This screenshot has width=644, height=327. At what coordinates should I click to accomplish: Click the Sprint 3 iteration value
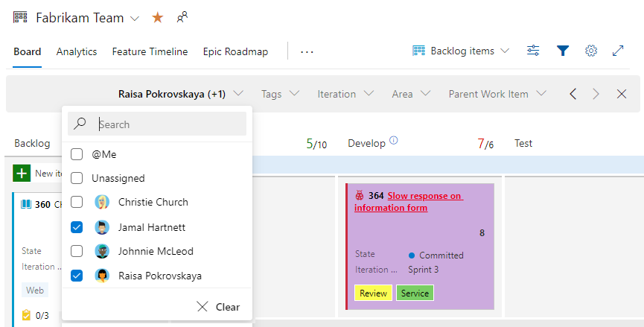(x=424, y=270)
